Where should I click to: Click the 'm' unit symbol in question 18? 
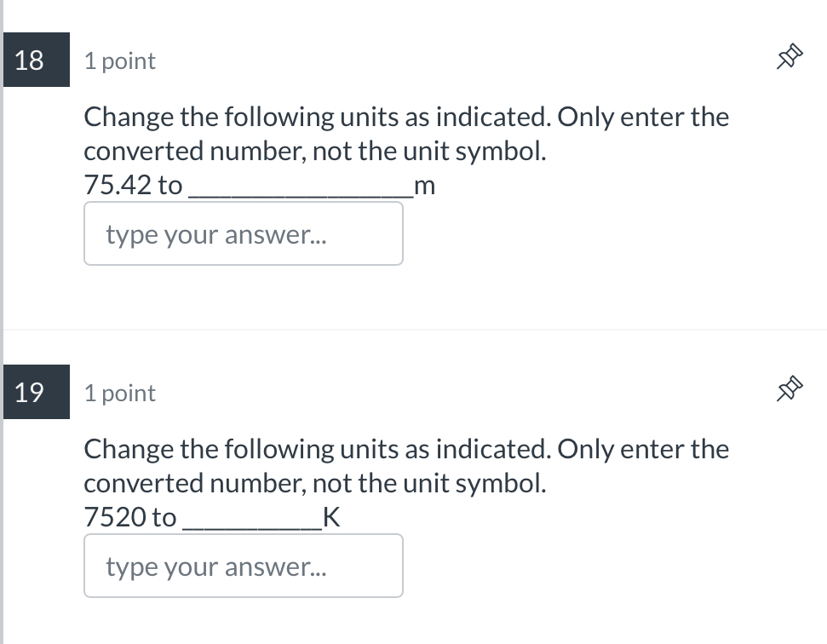(x=425, y=187)
